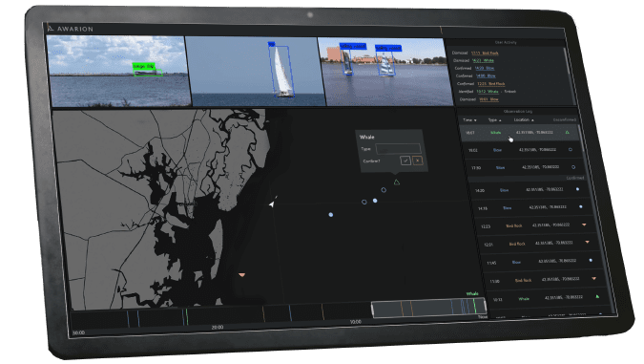Image resolution: width=644 pixels, height=364 pixels.
Task: Click the green triangle in the 10:12 Whale row
Action: click(x=597, y=296)
